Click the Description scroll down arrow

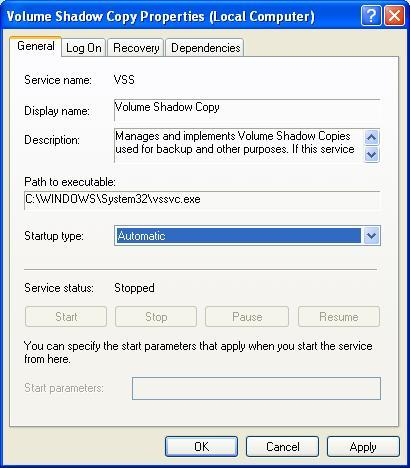coord(371,154)
